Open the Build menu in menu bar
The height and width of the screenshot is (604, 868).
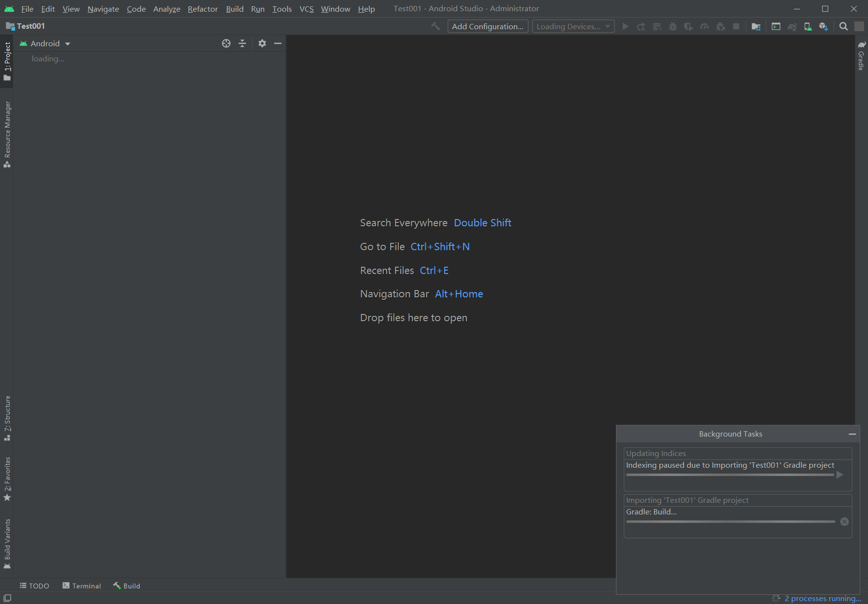pyautogui.click(x=235, y=9)
